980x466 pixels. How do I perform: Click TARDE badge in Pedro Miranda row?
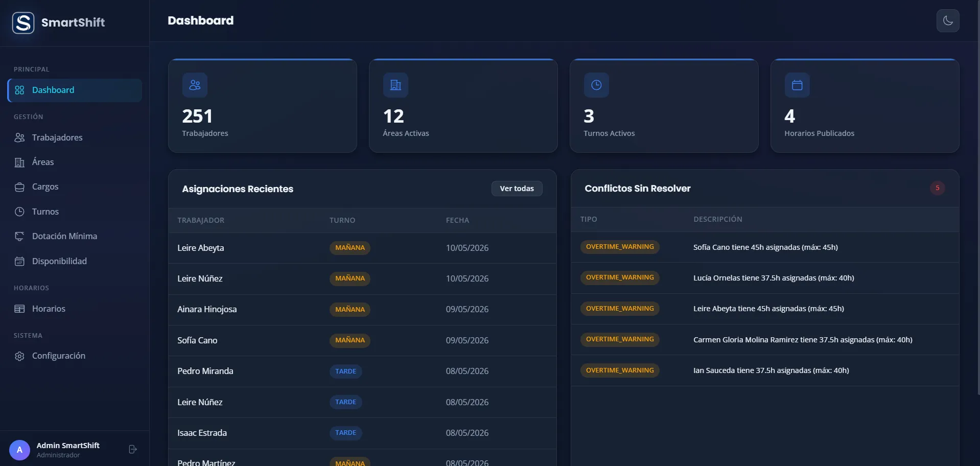pyautogui.click(x=346, y=371)
